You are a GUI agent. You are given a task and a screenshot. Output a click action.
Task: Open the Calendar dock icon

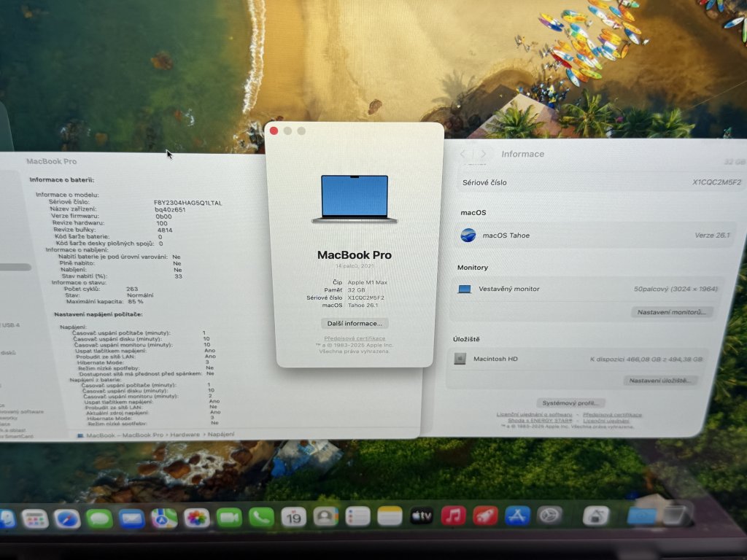pos(293,517)
